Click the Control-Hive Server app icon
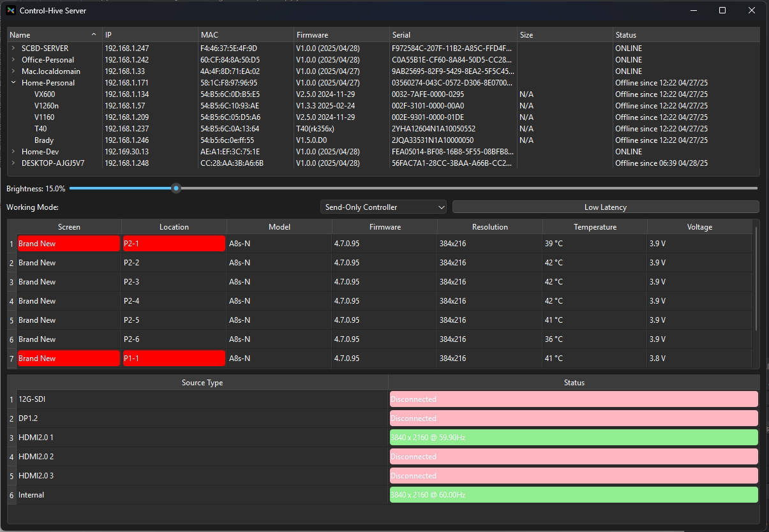This screenshot has width=769, height=532. tap(11, 10)
